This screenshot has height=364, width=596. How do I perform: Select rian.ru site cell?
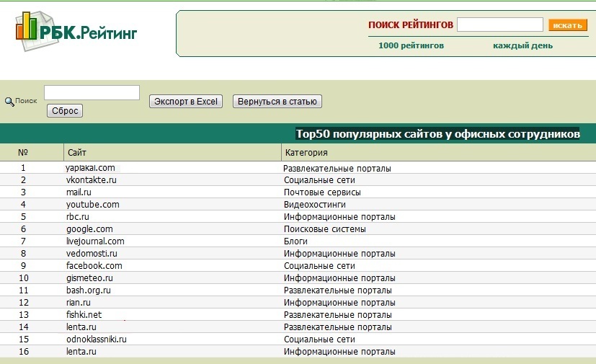click(79, 303)
